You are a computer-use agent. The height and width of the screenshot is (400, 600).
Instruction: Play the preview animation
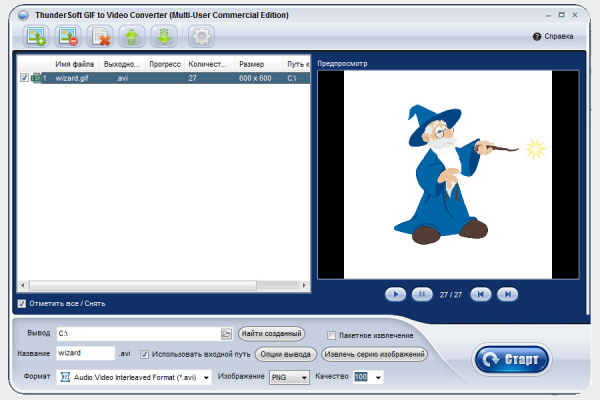point(395,294)
